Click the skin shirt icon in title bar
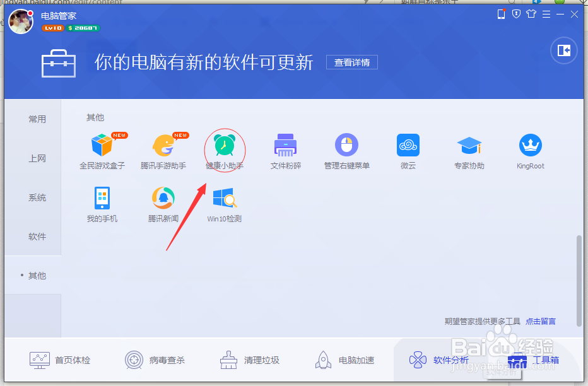The width and height of the screenshot is (588, 386). 531,13
